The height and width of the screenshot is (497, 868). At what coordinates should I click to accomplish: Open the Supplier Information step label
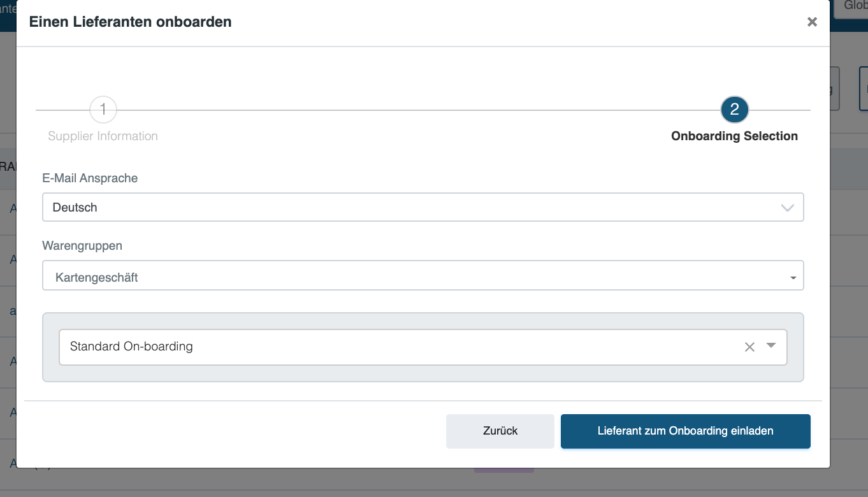[x=103, y=136]
